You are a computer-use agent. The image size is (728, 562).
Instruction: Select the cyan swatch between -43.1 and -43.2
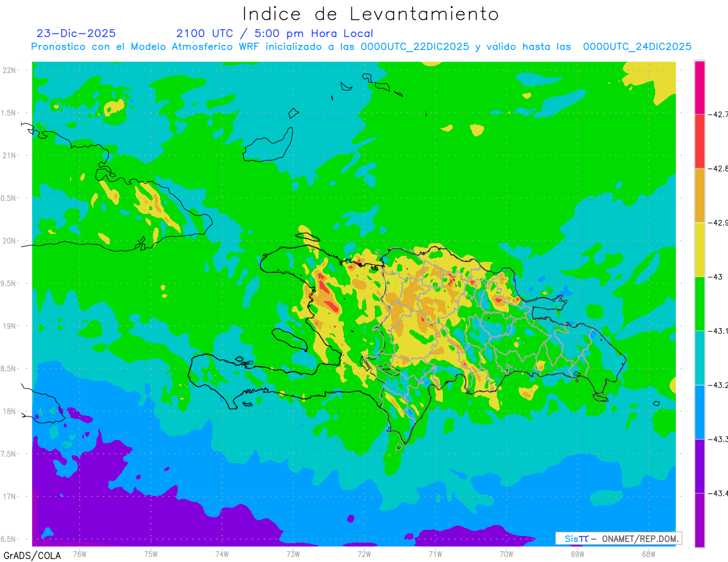click(x=699, y=358)
